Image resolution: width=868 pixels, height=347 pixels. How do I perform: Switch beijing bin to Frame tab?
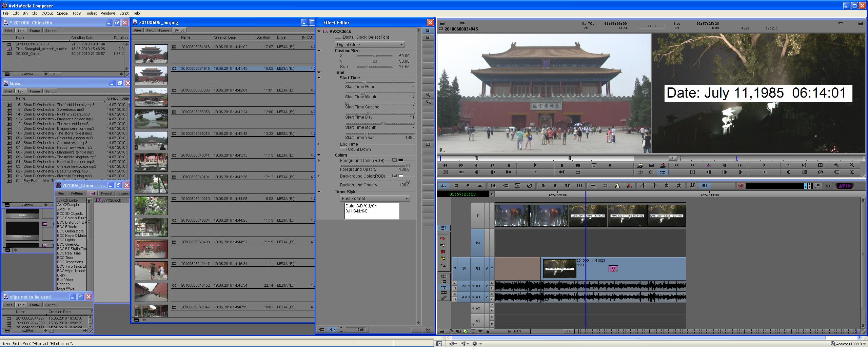click(164, 30)
